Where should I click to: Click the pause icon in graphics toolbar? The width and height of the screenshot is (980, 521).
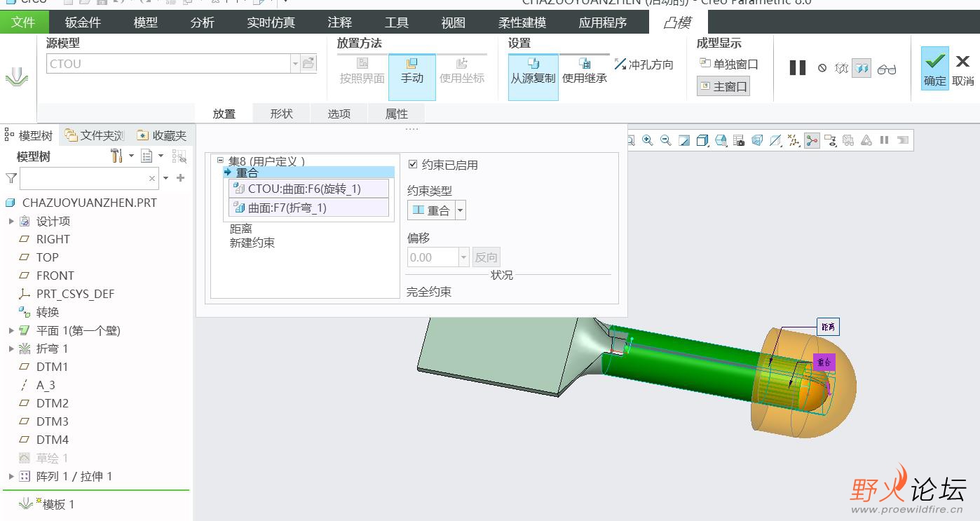[x=884, y=140]
